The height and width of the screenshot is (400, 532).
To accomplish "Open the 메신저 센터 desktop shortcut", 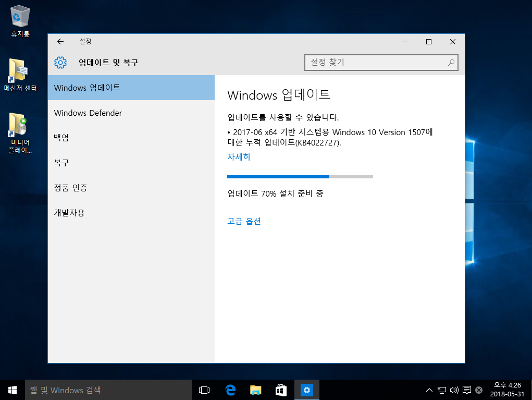I will click(x=20, y=75).
